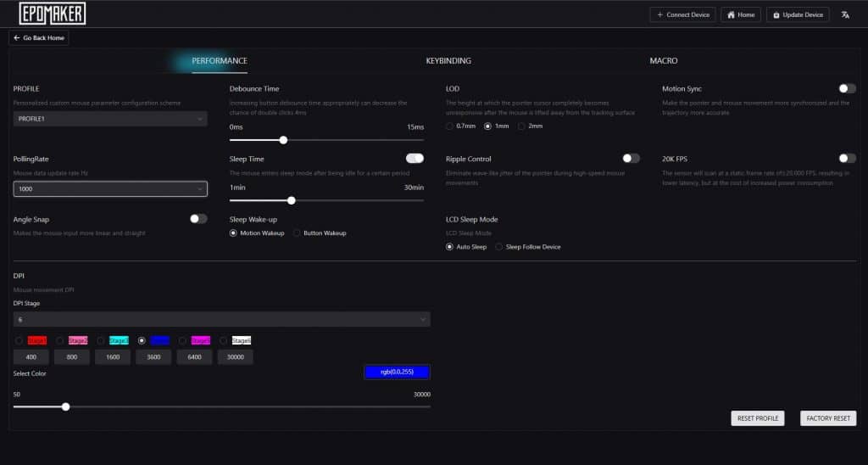
Task: Select the red Stage1 DPI radio
Action: [x=19, y=340]
